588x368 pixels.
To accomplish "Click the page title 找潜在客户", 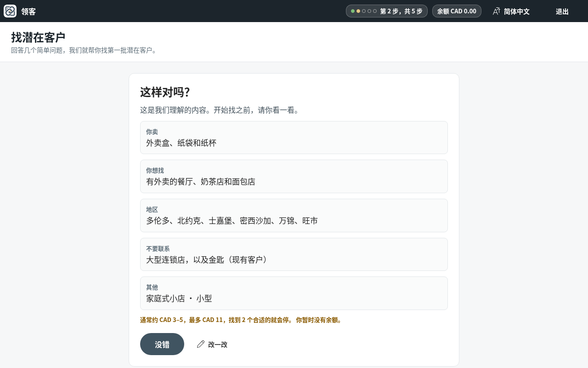I will 38,37.
